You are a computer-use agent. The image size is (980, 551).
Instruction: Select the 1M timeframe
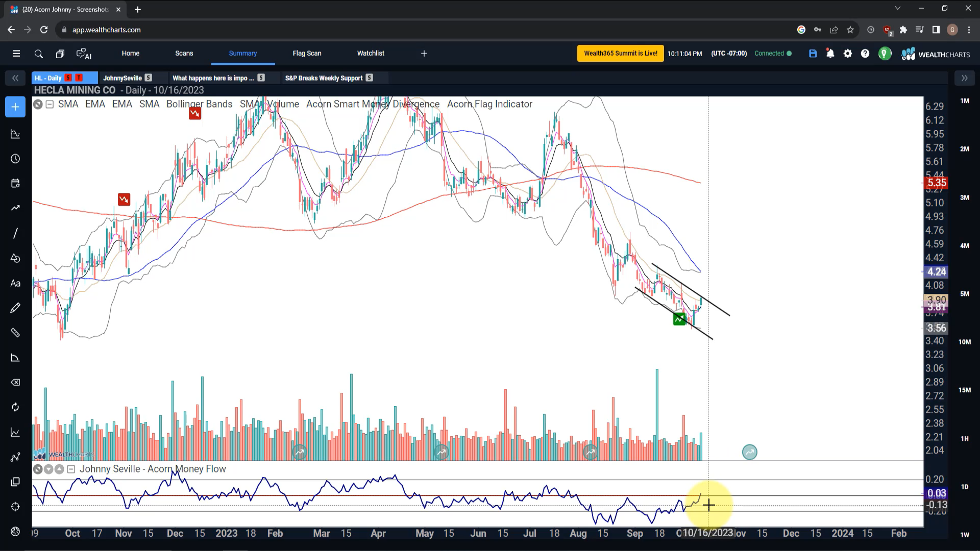point(964,101)
